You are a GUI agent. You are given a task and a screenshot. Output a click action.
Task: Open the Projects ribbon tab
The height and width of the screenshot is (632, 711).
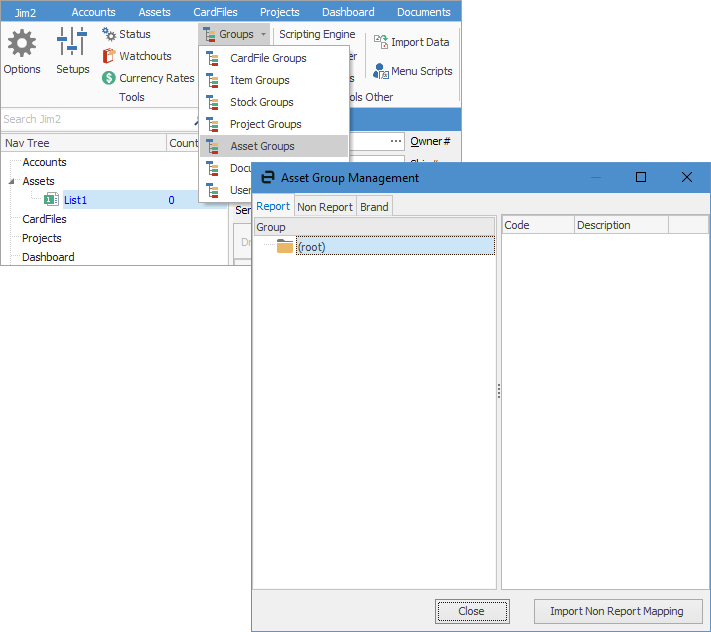pyautogui.click(x=279, y=12)
